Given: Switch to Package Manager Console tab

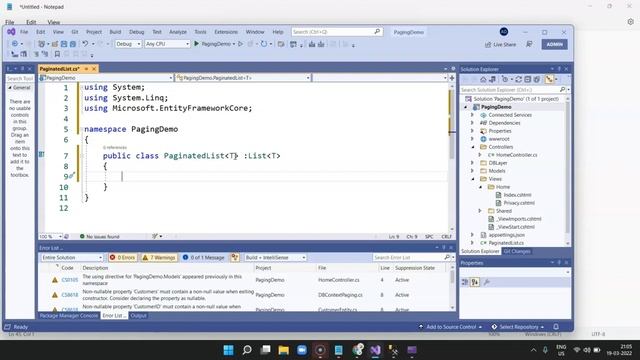Looking at the screenshot, I should 69,316.
